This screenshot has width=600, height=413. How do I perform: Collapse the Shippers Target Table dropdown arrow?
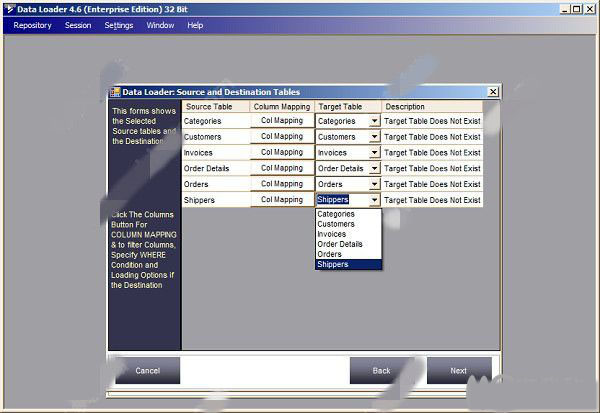click(x=374, y=200)
